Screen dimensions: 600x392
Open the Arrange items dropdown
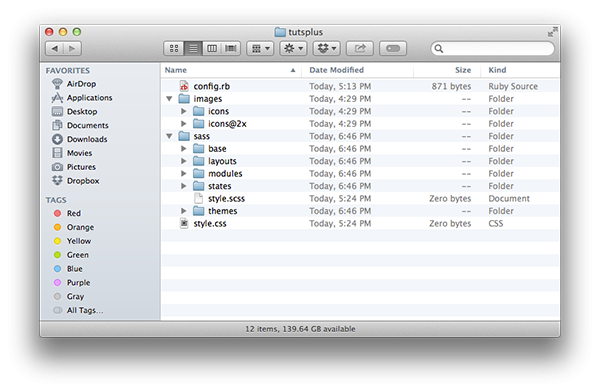click(x=260, y=48)
